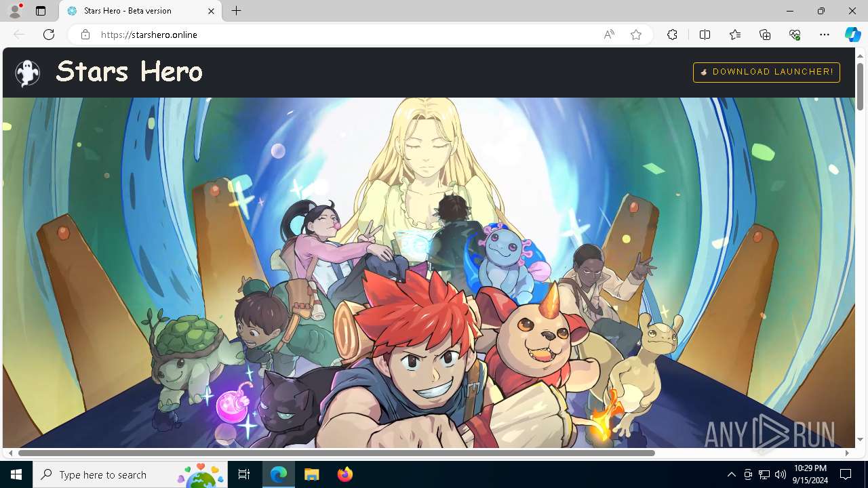Click the horizontal page scrollbar thumb

[x=336, y=453]
